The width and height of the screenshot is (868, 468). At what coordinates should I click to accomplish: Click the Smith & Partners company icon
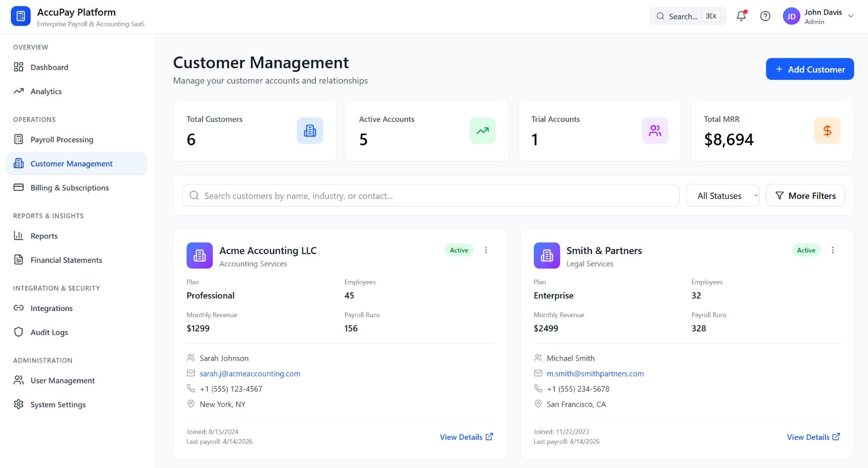point(547,255)
